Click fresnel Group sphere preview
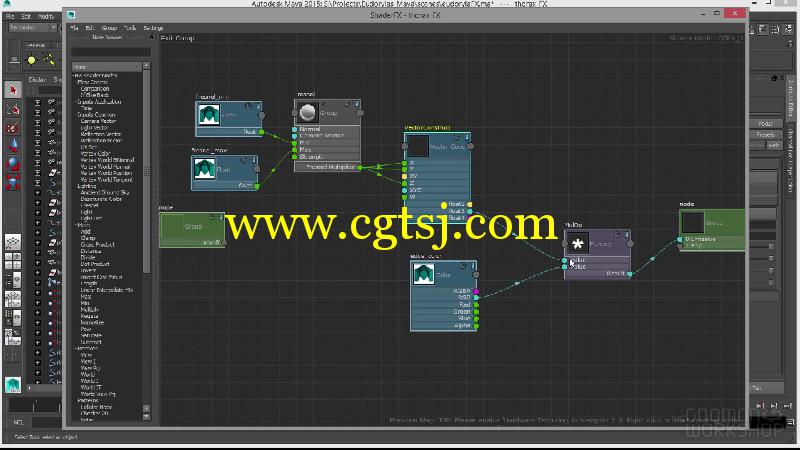800x450 pixels. [x=307, y=112]
